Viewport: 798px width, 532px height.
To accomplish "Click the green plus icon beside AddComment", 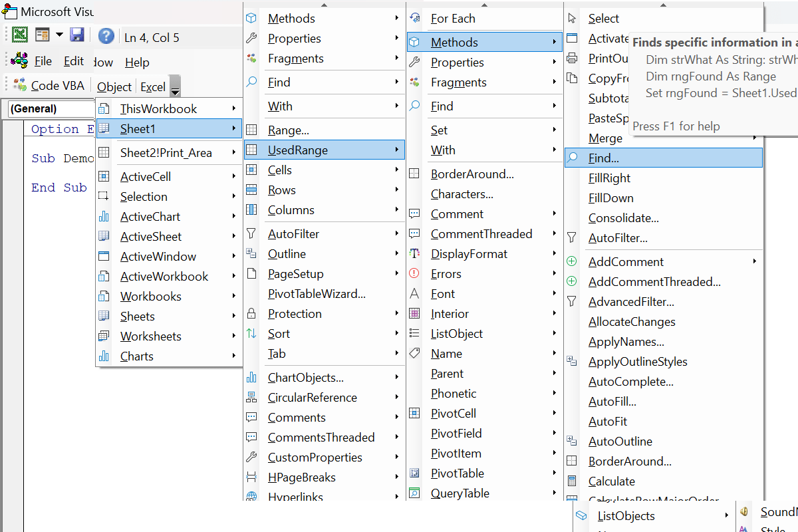I will click(572, 261).
